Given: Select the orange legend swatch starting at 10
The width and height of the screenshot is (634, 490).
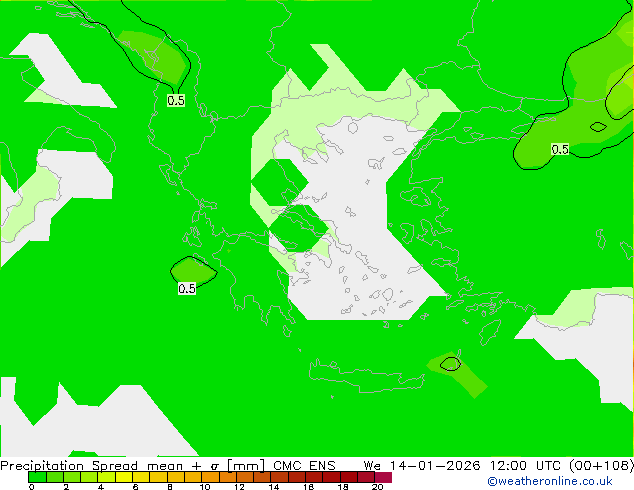Looking at the screenshot, I should coord(210,477).
